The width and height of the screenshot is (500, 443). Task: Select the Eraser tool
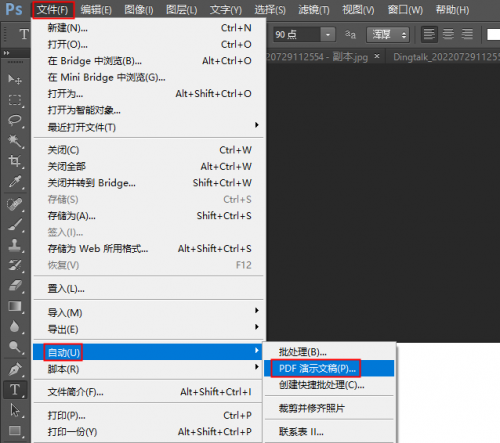15,286
